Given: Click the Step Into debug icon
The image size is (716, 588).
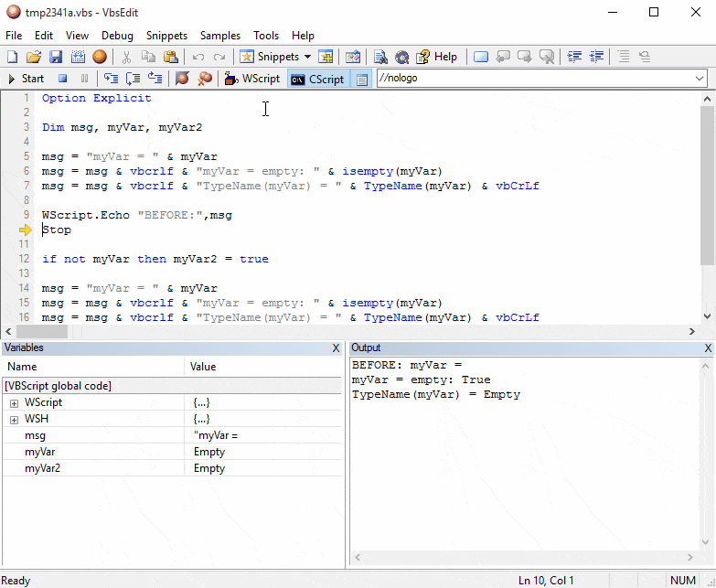Looking at the screenshot, I should [x=112, y=79].
